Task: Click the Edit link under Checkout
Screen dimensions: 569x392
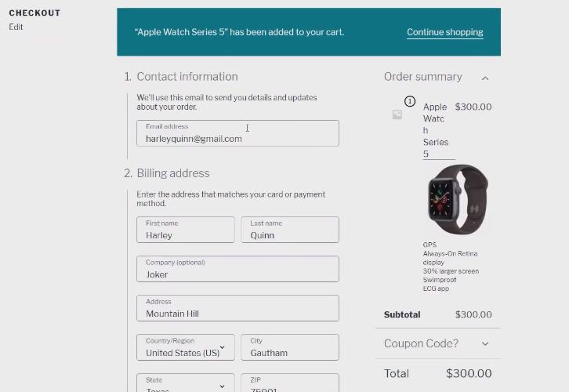Action: point(16,27)
